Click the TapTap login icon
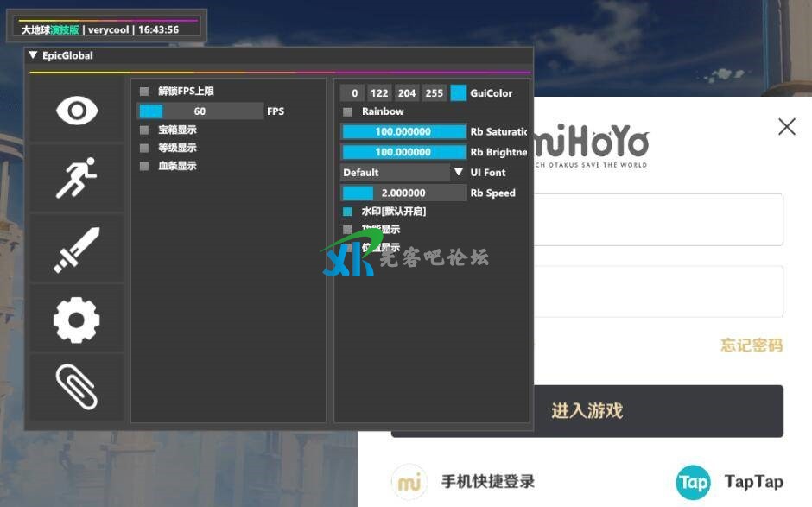 [693, 482]
